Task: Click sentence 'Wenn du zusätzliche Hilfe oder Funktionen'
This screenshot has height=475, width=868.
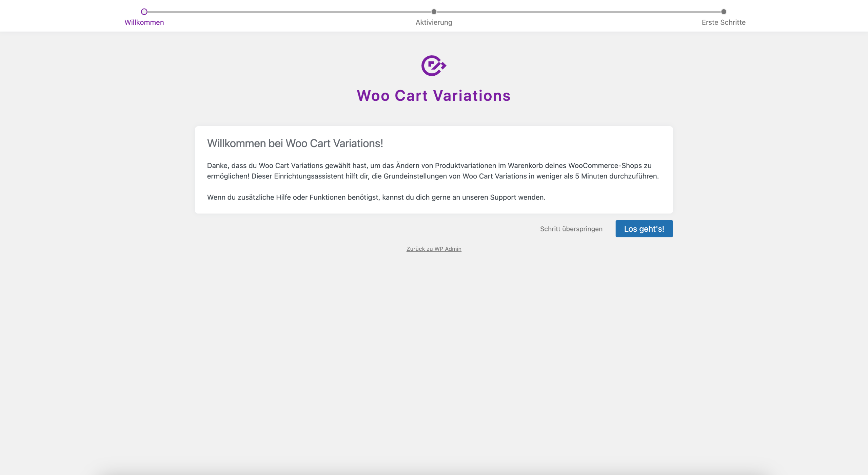Action: coord(376,197)
